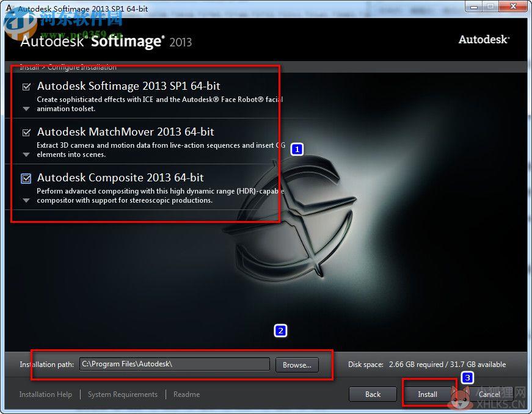Expand Composite 2013 options arrow
The image size is (532, 414).
[x=26, y=200]
